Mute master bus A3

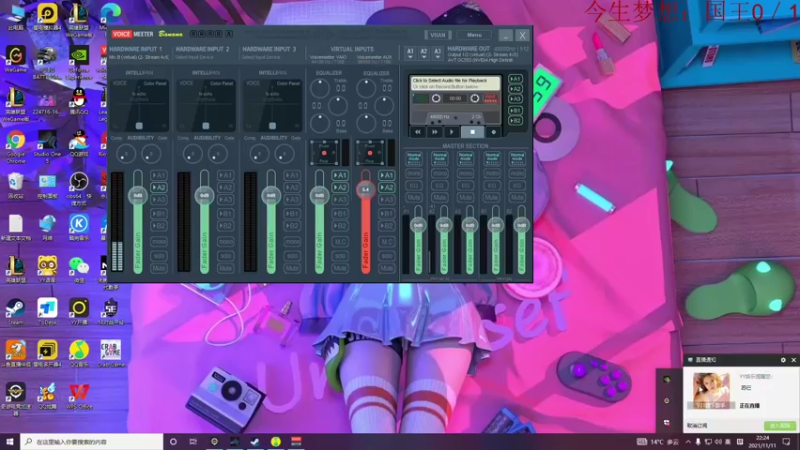[x=465, y=197]
